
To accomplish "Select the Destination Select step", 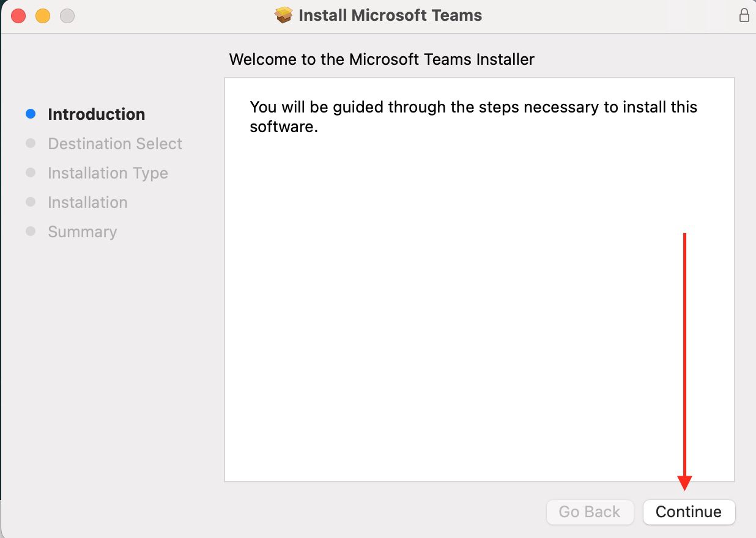I will coord(115,144).
